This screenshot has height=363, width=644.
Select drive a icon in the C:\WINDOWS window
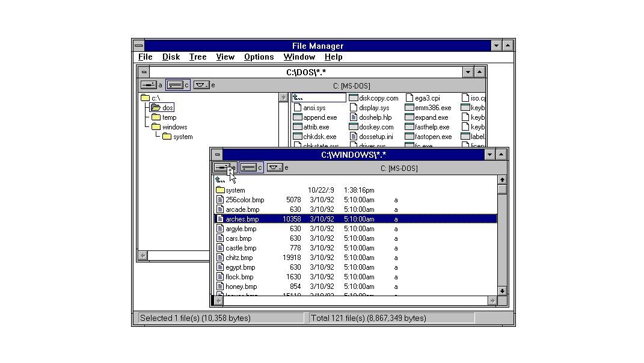222,168
